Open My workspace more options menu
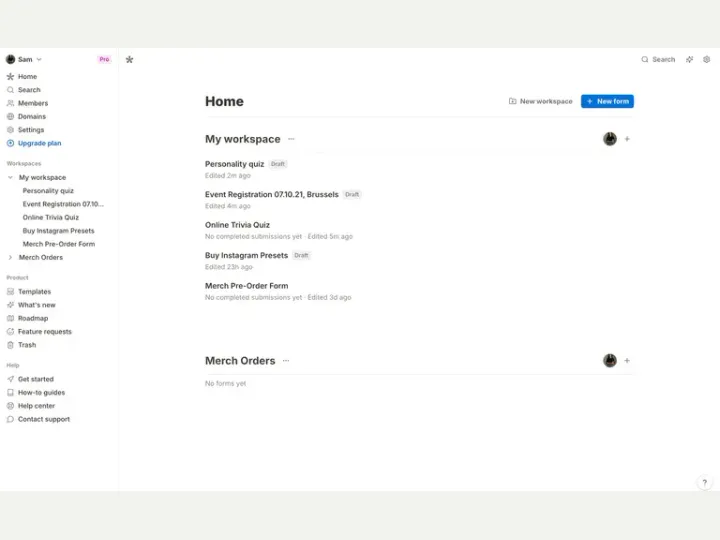 click(x=291, y=139)
